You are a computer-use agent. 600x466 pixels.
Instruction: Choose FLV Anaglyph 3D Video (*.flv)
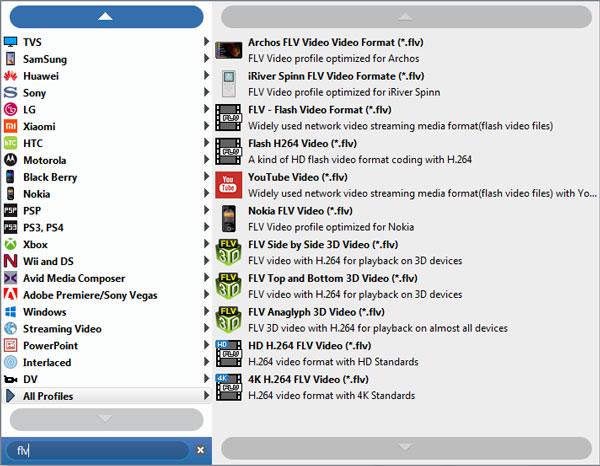click(406, 319)
